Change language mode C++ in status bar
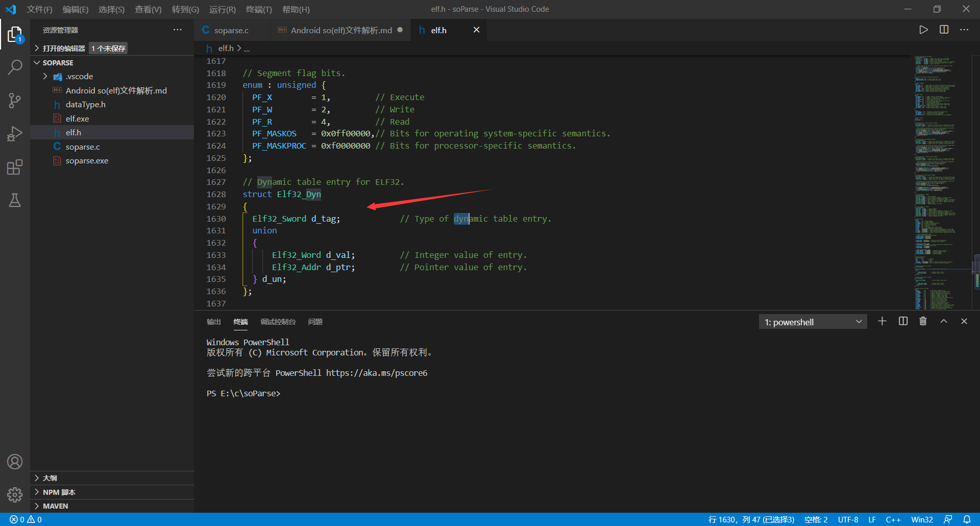 point(893,519)
